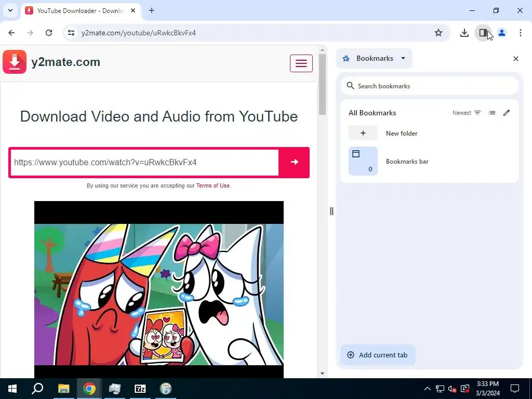Open the Chrome profile avatar
This screenshot has width=532, height=399.
(502, 33)
